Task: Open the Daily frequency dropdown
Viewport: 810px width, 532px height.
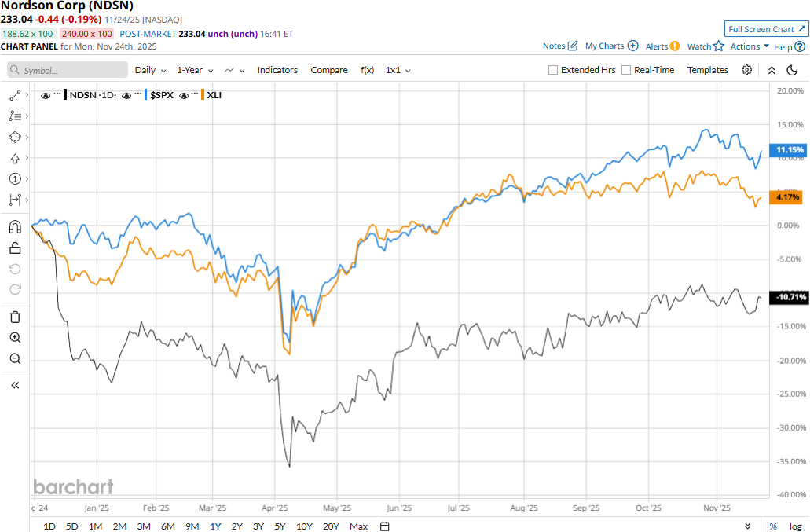Action: pos(150,70)
